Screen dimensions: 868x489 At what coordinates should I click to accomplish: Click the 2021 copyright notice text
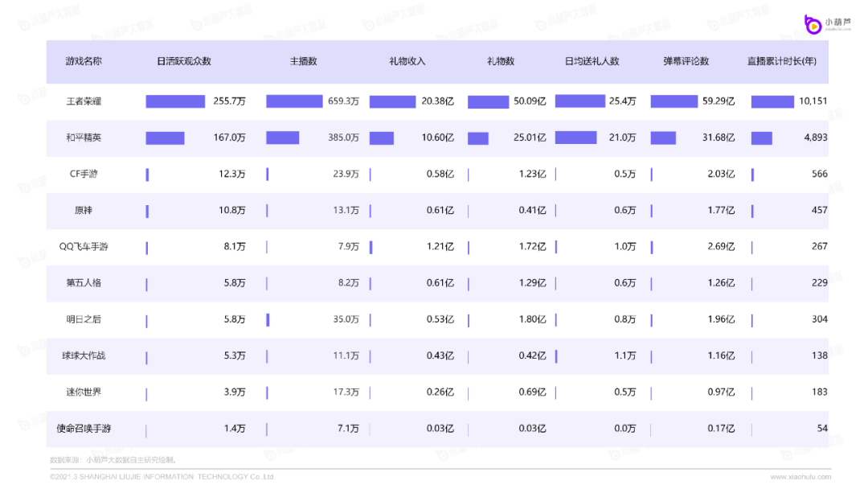point(162,477)
